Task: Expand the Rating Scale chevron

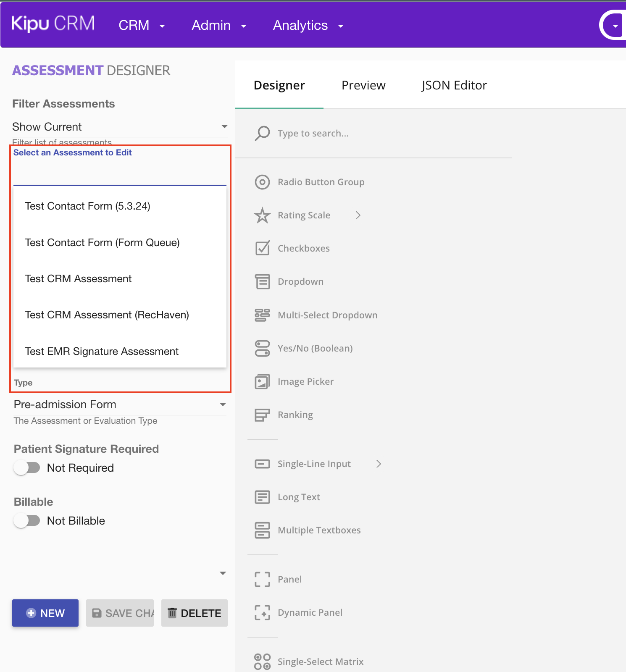Action: click(x=358, y=215)
